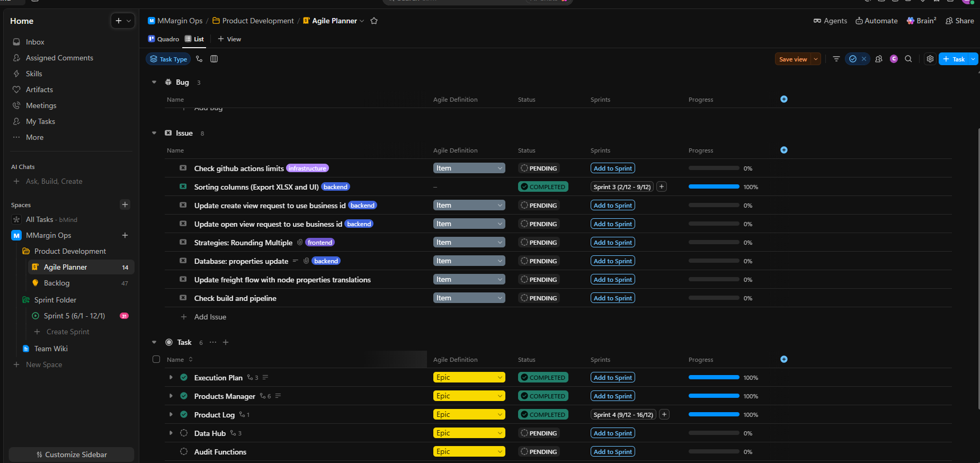
Task: Click progress bar of Sorting columns issue
Action: point(714,186)
